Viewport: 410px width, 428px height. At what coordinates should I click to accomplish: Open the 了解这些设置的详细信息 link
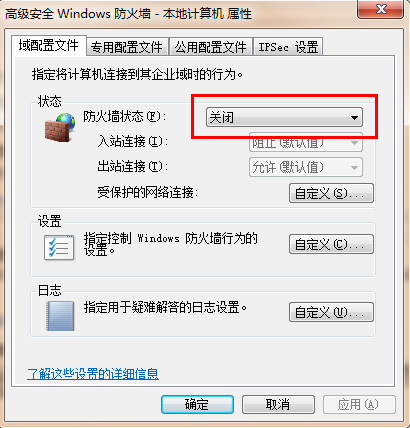click(x=93, y=374)
